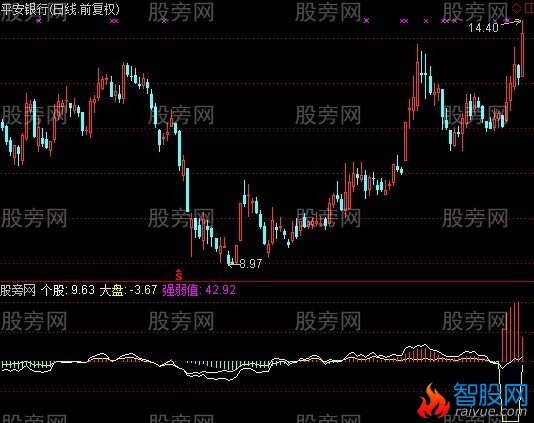Viewport: 534px width, 423px height.
Task: Click the red diamond icon beside the chart title bar
Action: click(x=517, y=9)
